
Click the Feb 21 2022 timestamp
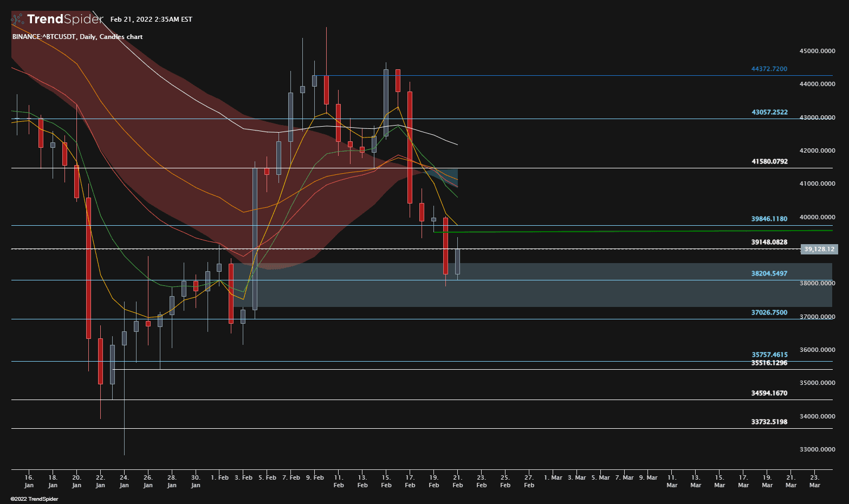151,19
